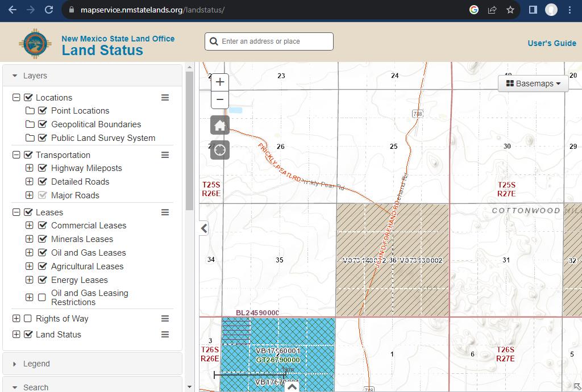Open the Land Status layer options menu
582x392 pixels.
tap(165, 335)
